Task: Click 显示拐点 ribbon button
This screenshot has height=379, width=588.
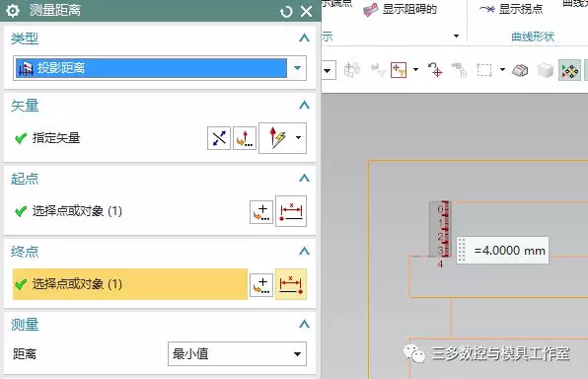Action: [x=511, y=9]
